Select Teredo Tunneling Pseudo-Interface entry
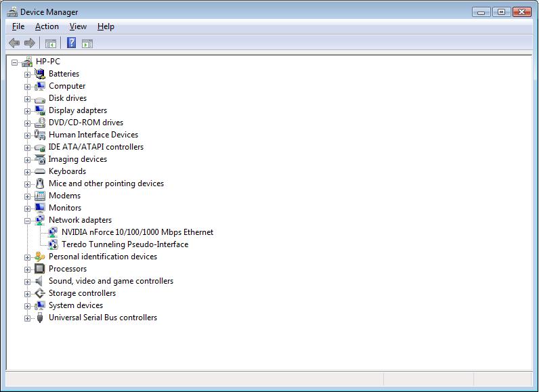The width and height of the screenshot is (539, 392). tap(125, 244)
